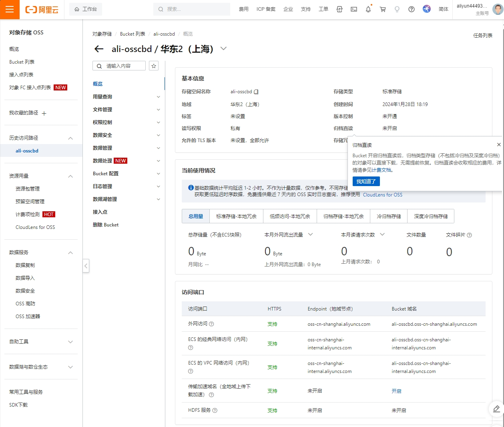504x427 pixels.
Task: Collapse the 资源用量 sidebar section
Action: click(x=70, y=176)
